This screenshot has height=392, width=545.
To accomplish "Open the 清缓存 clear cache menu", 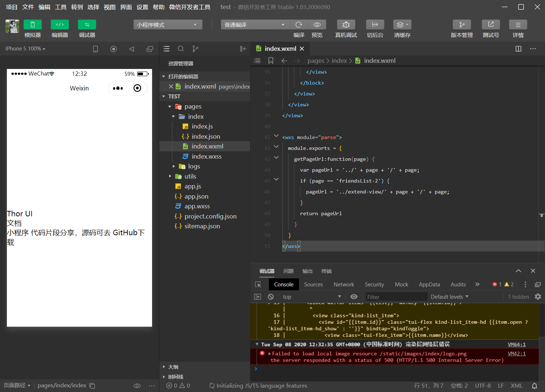I will tap(402, 25).
